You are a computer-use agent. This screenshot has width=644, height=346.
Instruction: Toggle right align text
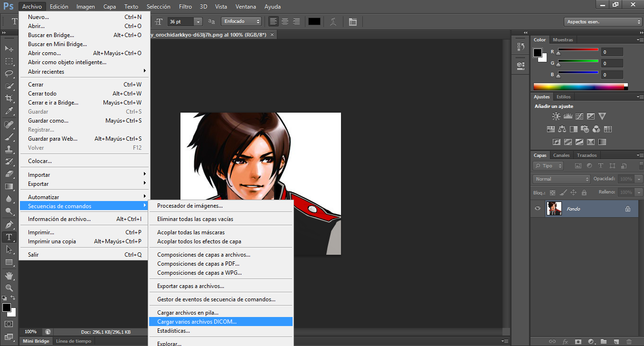tap(296, 21)
